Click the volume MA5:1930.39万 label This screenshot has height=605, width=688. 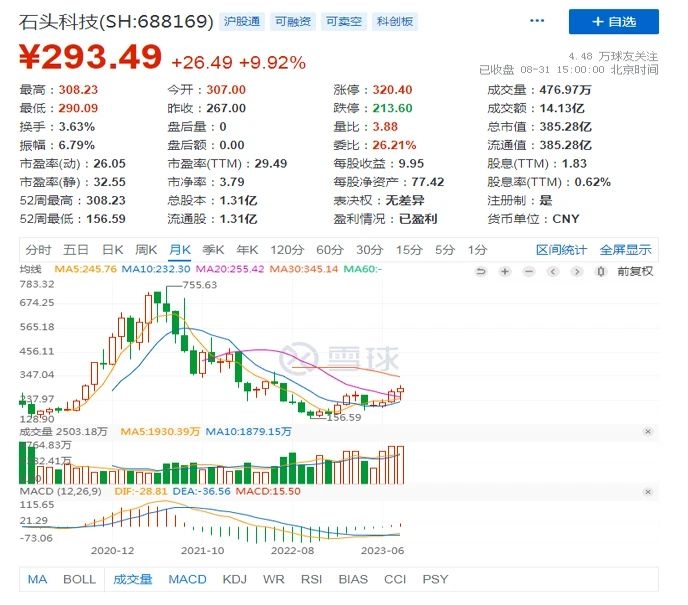(160, 432)
